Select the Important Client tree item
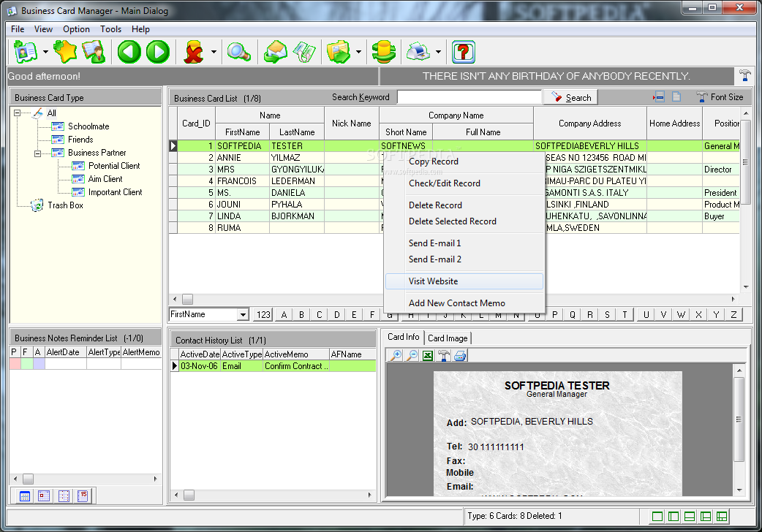This screenshot has height=532, width=762. click(115, 192)
